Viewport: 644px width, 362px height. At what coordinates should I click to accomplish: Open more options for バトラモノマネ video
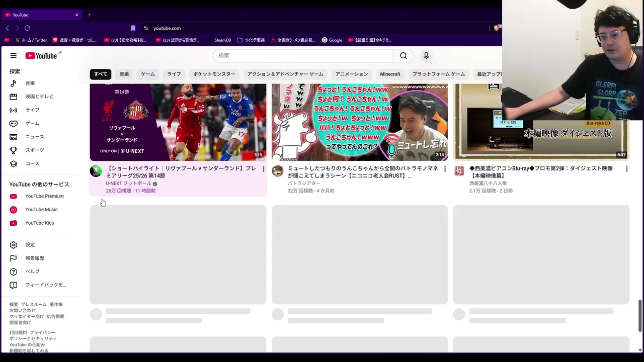pyautogui.click(x=445, y=169)
